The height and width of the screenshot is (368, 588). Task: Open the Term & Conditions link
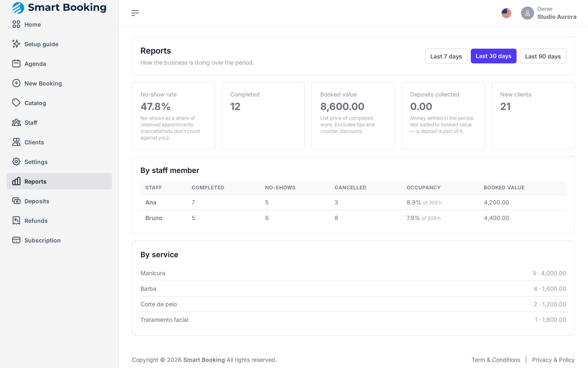(x=496, y=360)
